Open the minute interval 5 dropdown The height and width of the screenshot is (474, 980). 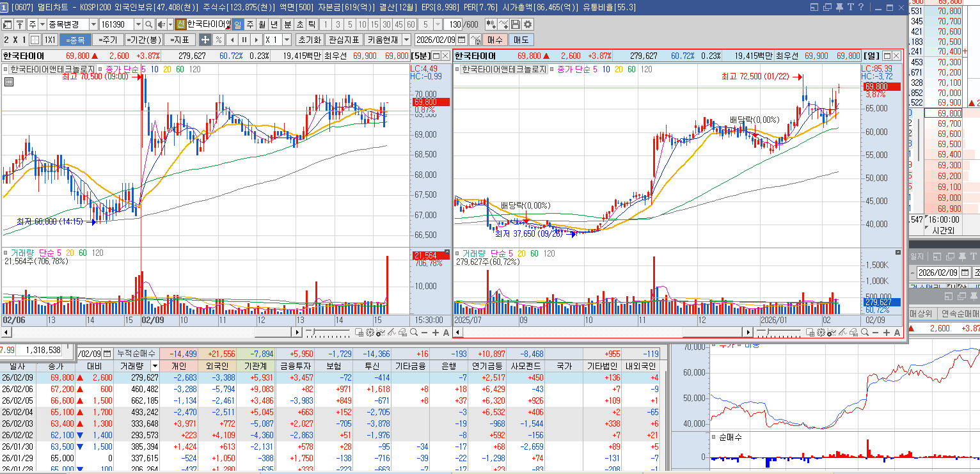coord(438,24)
